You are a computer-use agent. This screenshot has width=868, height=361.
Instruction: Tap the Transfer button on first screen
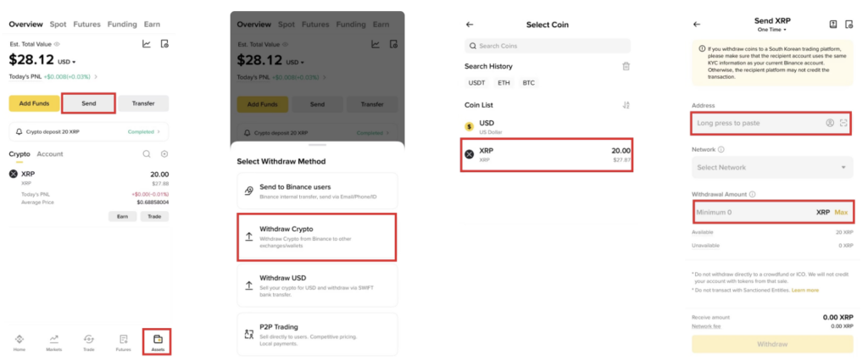[143, 103]
